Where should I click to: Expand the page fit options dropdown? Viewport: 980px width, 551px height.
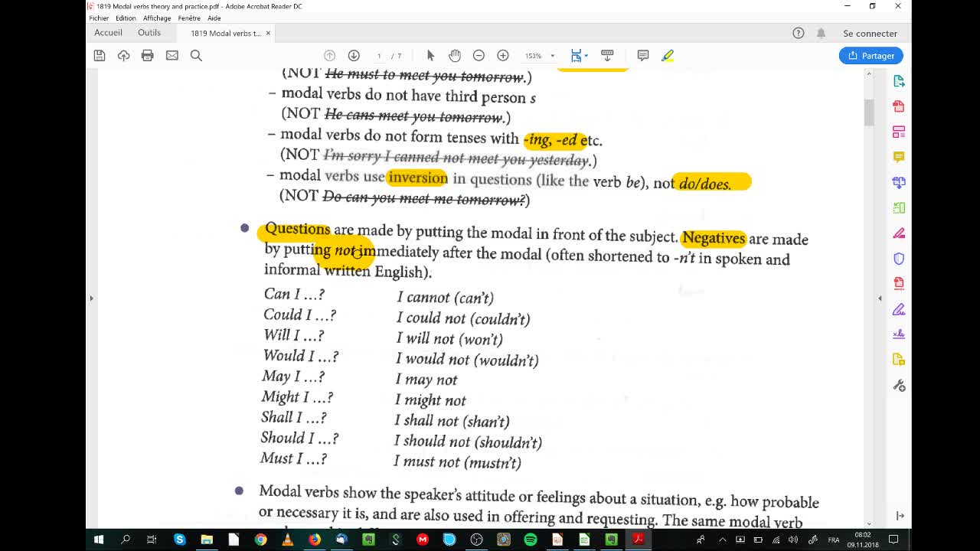tap(586, 56)
